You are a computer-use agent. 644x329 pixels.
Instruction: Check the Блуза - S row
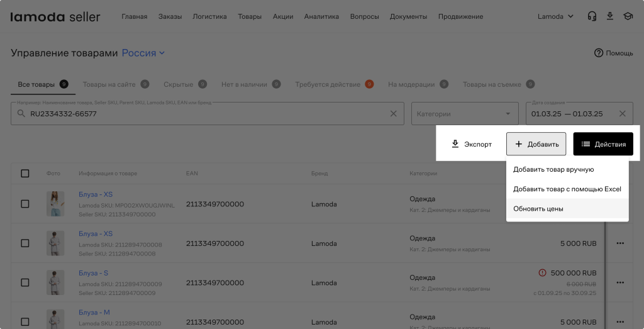[25, 282]
